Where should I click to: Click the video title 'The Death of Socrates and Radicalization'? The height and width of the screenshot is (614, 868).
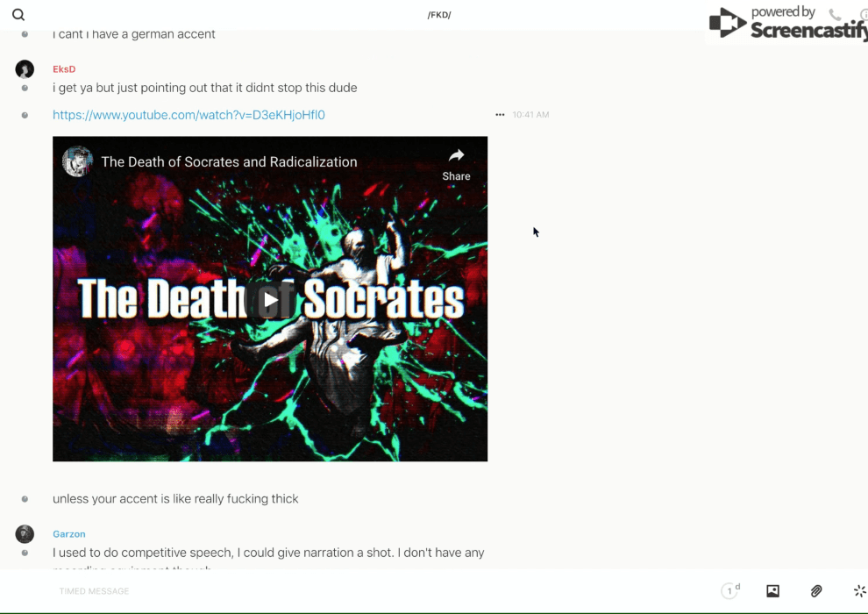click(229, 161)
